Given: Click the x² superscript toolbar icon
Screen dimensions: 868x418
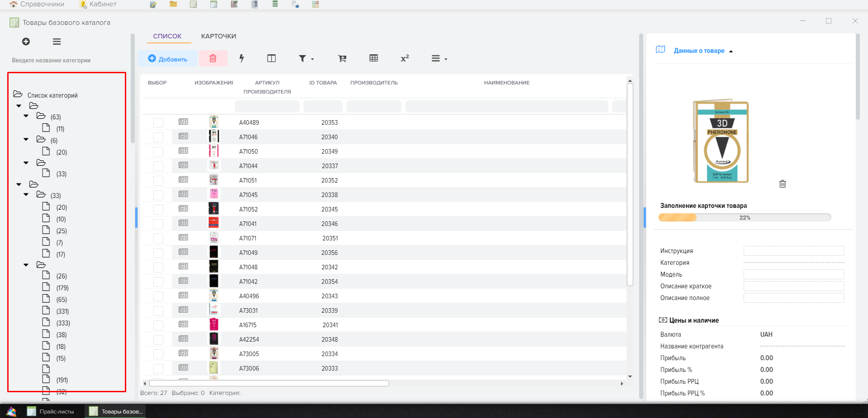Looking at the screenshot, I should tap(405, 58).
